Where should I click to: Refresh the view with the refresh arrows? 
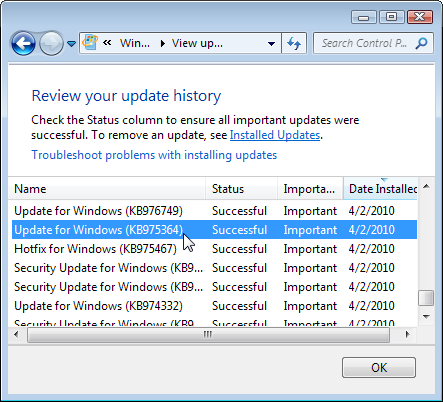click(294, 43)
